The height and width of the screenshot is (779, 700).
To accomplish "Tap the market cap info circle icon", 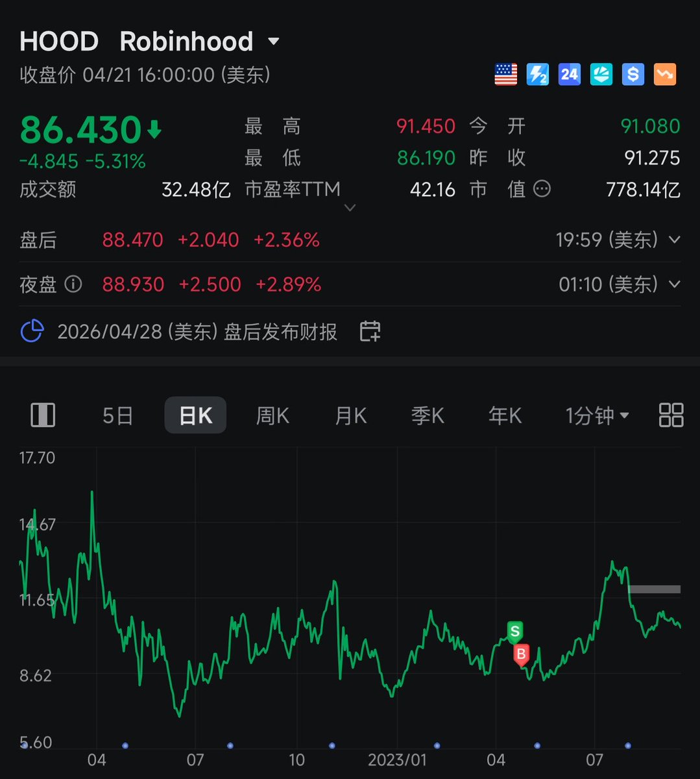I will (542, 190).
